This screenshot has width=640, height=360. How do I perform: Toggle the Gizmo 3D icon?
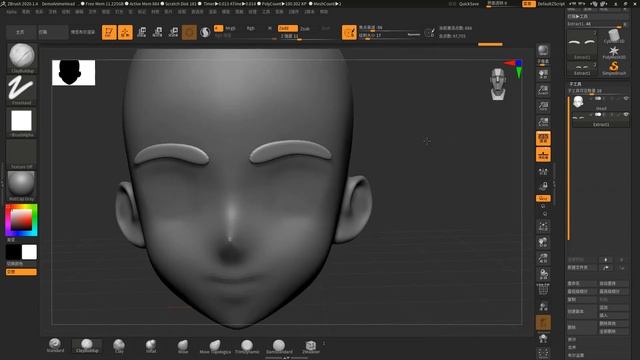tap(189, 32)
